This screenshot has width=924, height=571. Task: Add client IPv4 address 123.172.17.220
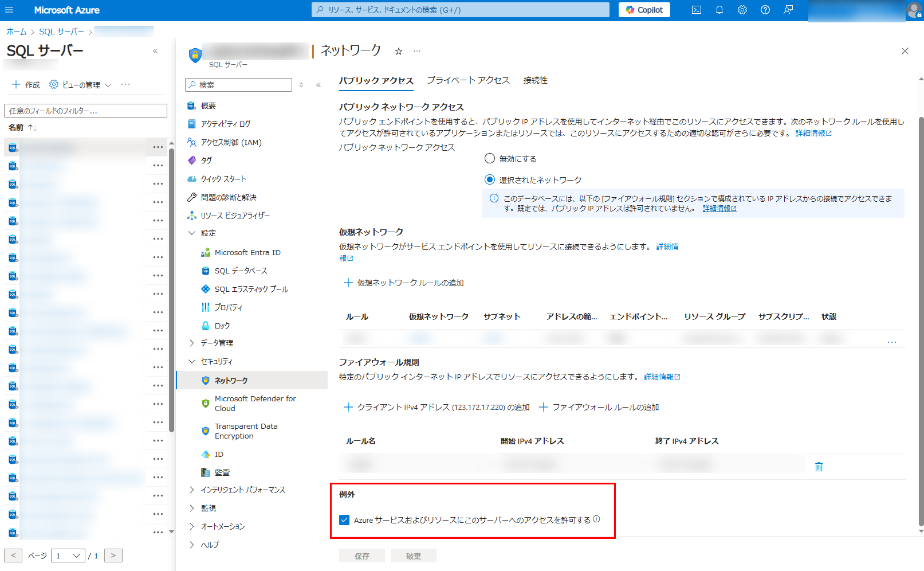tap(437, 408)
